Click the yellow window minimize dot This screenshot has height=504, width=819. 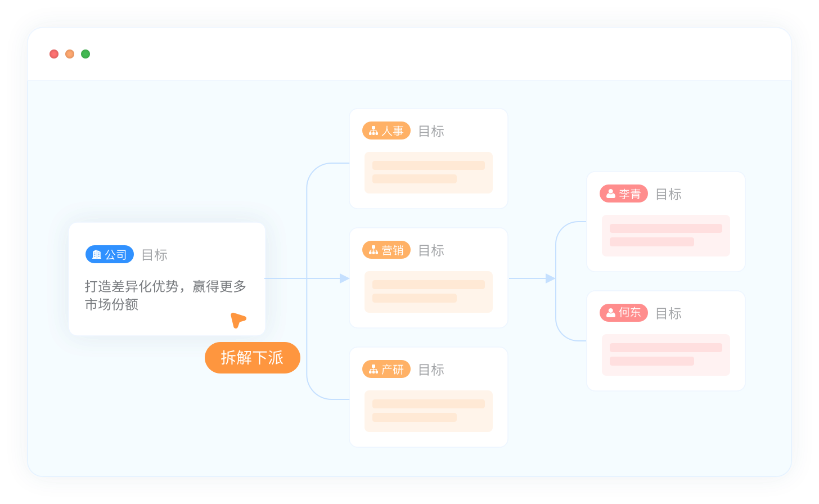pyautogui.click(x=70, y=54)
